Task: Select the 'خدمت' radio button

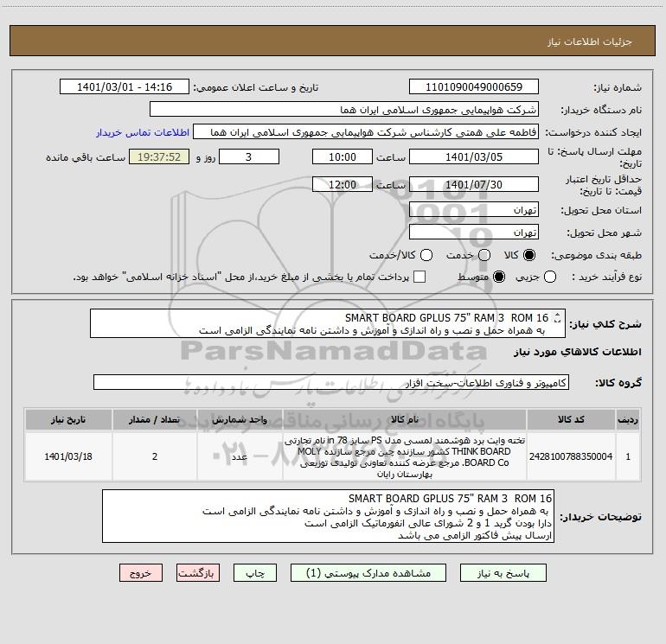Action: point(484,255)
